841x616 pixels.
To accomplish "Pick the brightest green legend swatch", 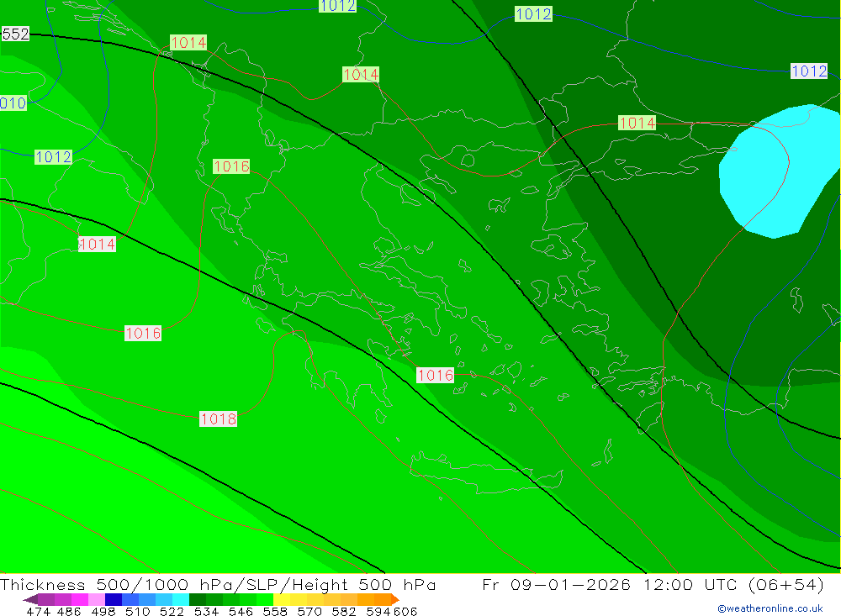I will (x=265, y=599).
